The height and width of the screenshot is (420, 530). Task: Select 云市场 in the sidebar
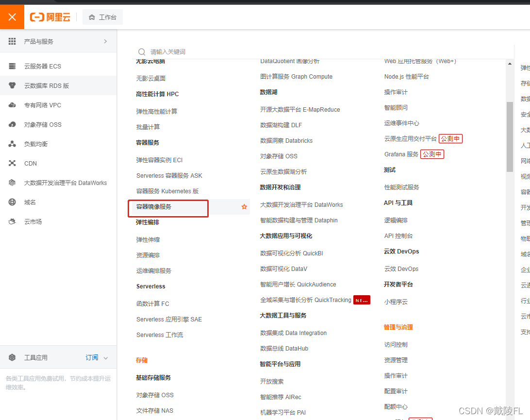coord(33,222)
